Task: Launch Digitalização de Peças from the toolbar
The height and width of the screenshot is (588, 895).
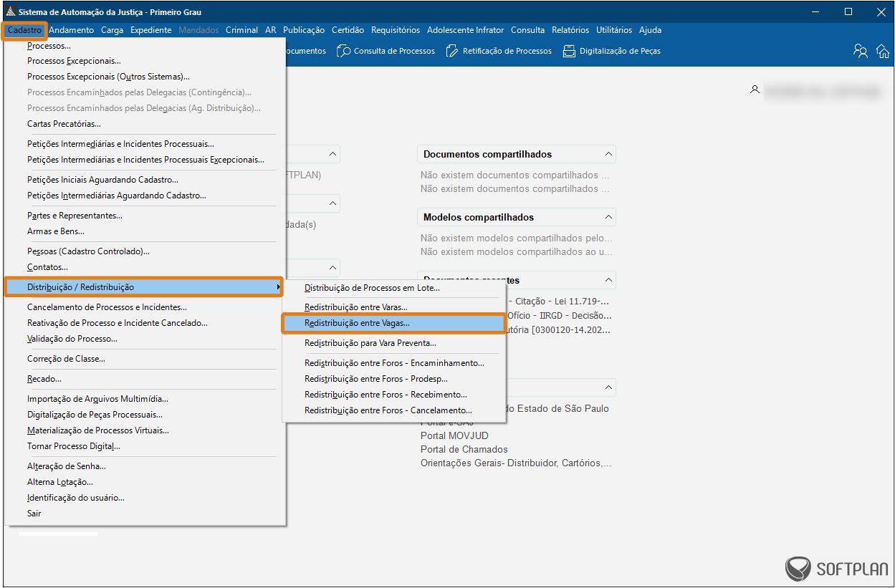Action: [x=611, y=51]
